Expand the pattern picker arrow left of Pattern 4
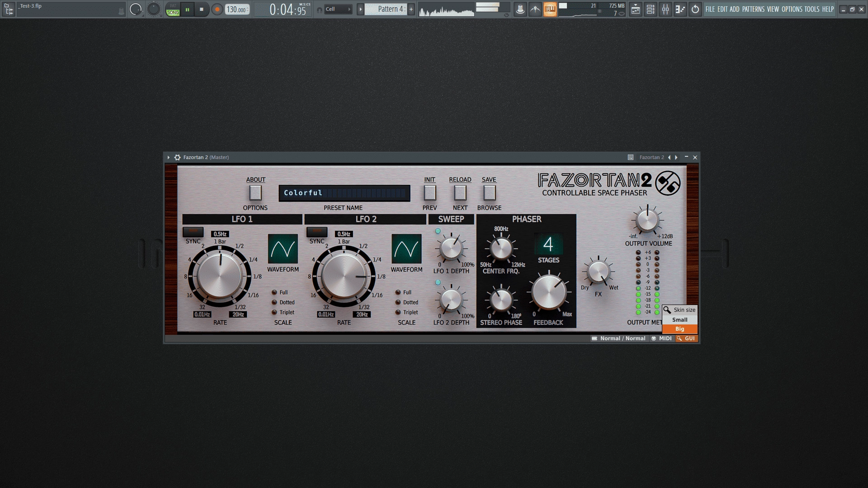Image resolution: width=868 pixels, height=488 pixels. (360, 9)
